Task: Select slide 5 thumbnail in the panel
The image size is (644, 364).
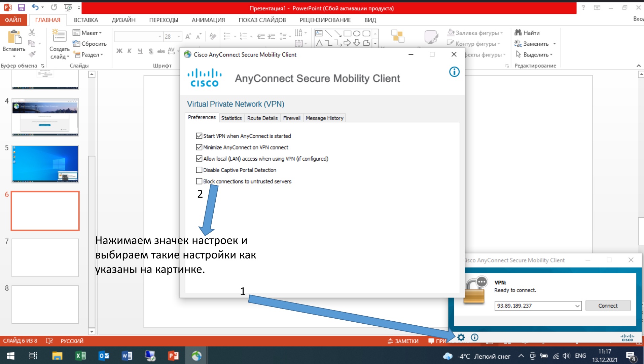Action: click(45, 164)
